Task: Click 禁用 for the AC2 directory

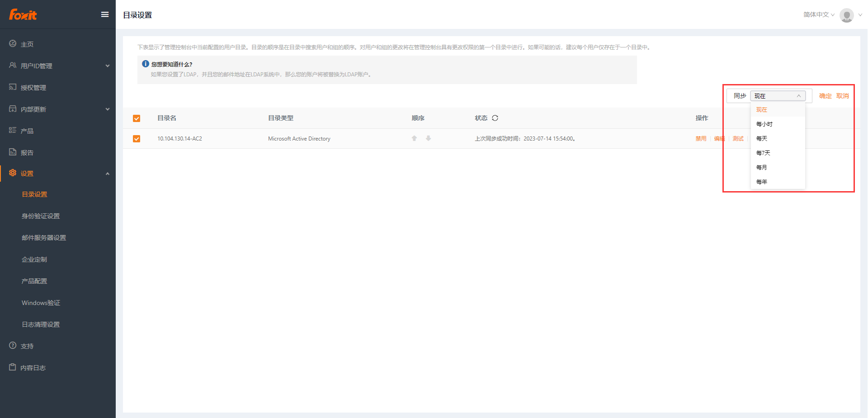Action: pos(701,139)
